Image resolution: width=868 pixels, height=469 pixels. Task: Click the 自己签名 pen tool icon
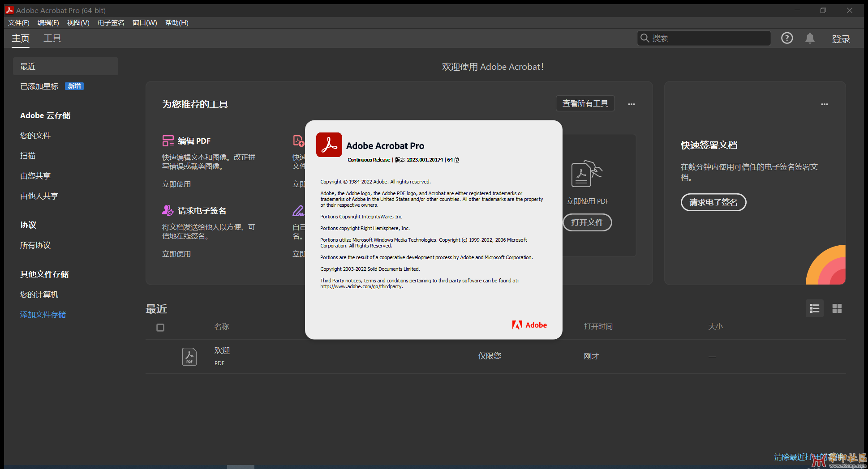(x=298, y=210)
